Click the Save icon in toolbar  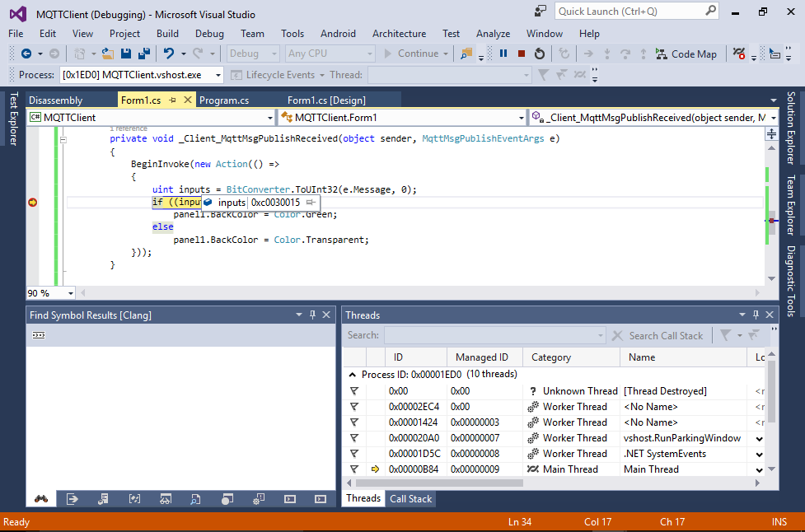pyautogui.click(x=126, y=54)
